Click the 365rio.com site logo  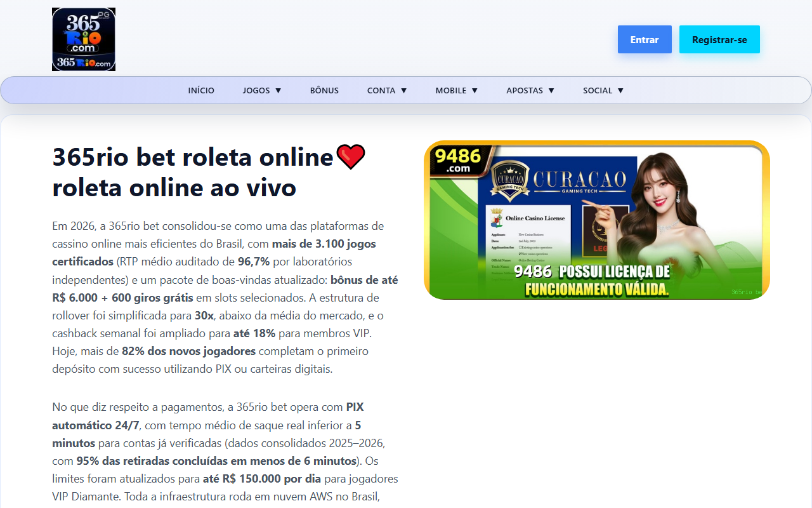tap(84, 39)
